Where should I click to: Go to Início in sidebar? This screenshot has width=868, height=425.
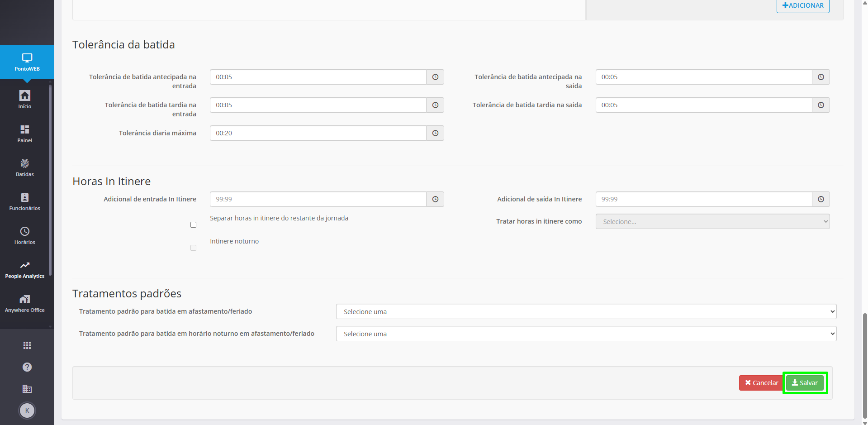(x=25, y=100)
